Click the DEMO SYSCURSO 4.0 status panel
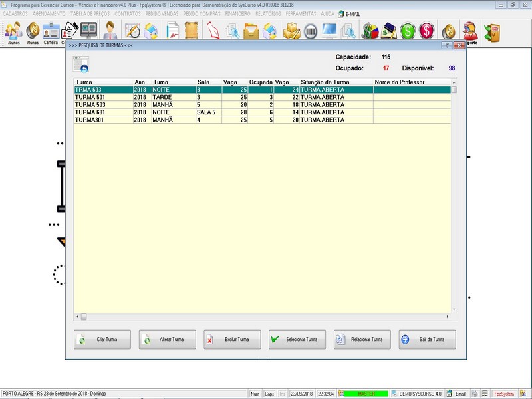Viewport: 532px width, 399px height. click(x=417, y=394)
